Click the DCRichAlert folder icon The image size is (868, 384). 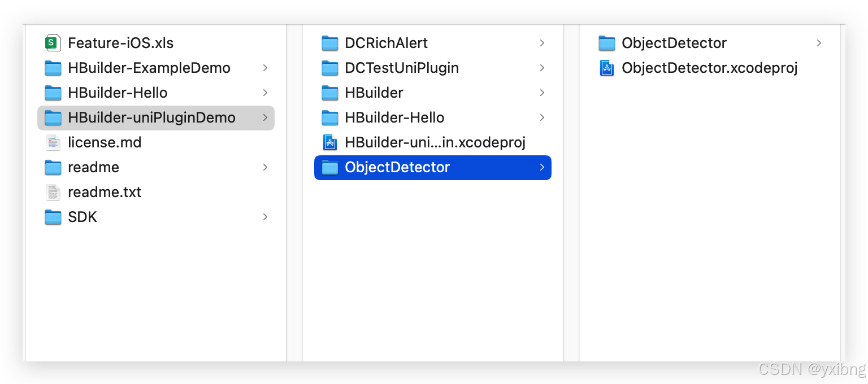(x=329, y=43)
